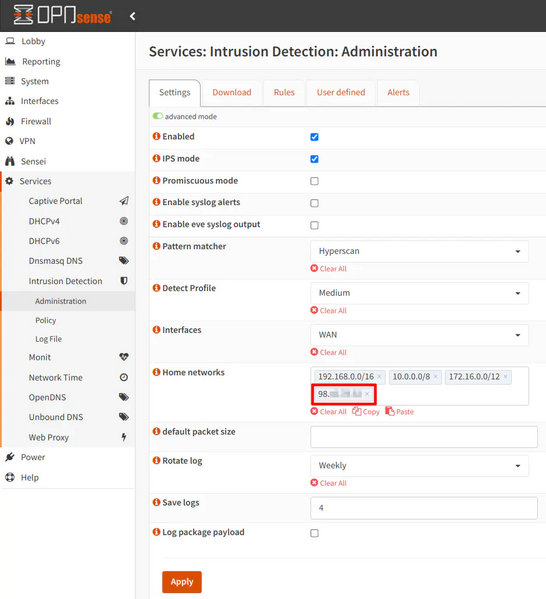Viewport: 546px width, 599px height.
Task: Click Unbound DNS tags icon
Action: pos(124,417)
